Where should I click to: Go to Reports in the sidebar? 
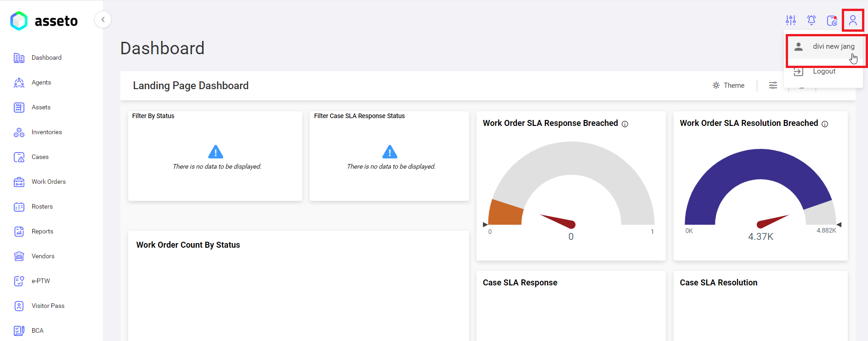coord(42,232)
